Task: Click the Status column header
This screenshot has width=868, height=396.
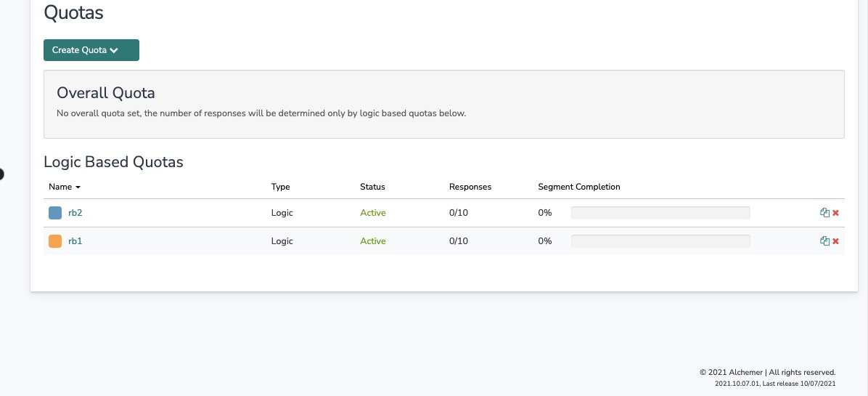Action: (372, 187)
